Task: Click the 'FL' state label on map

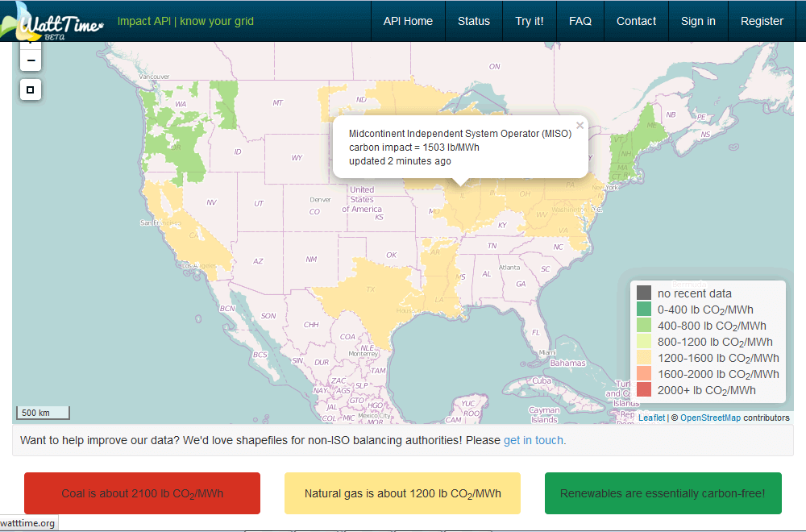Action: pyautogui.click(x=536, y=333)
